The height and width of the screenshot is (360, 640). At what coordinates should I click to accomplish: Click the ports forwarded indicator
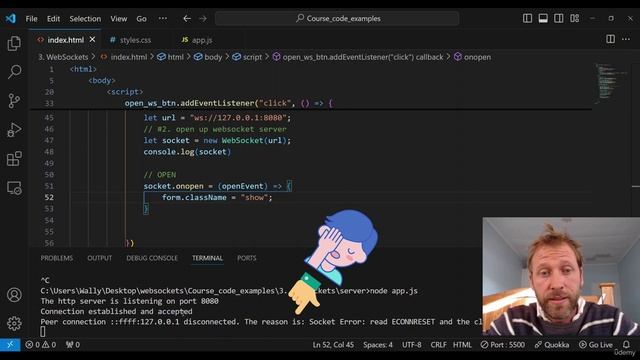73,345
